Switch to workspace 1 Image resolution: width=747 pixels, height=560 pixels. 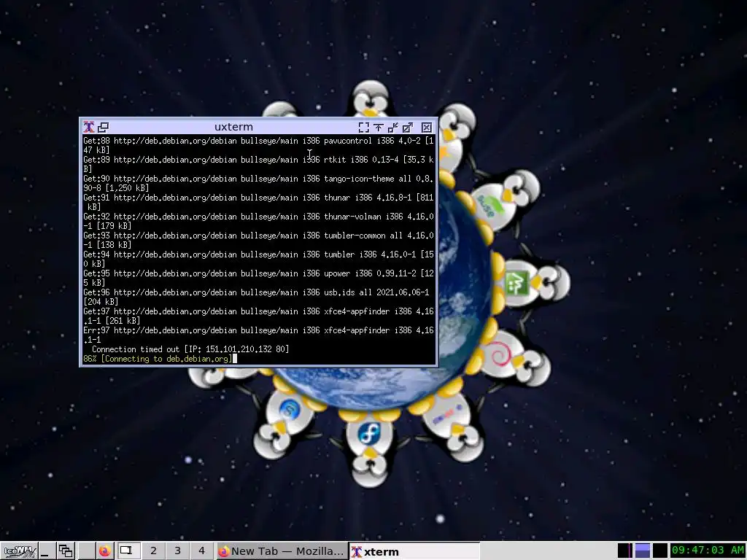pos(128,551)
